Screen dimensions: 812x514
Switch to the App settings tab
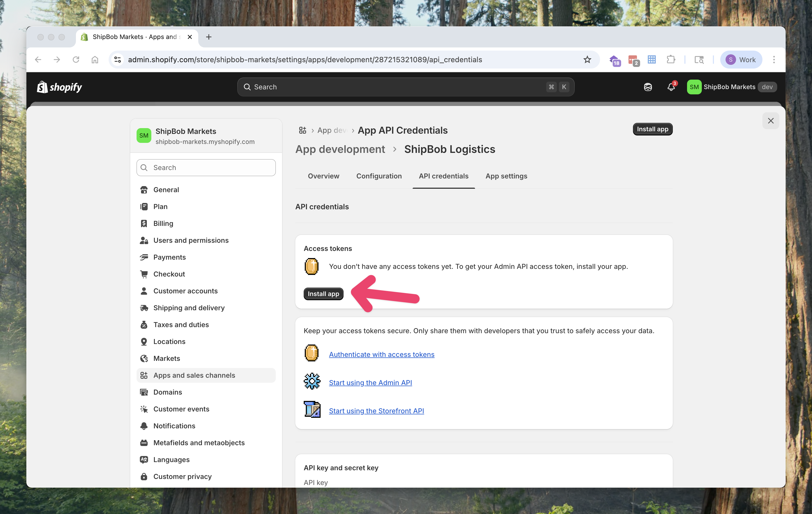point(506,176)
